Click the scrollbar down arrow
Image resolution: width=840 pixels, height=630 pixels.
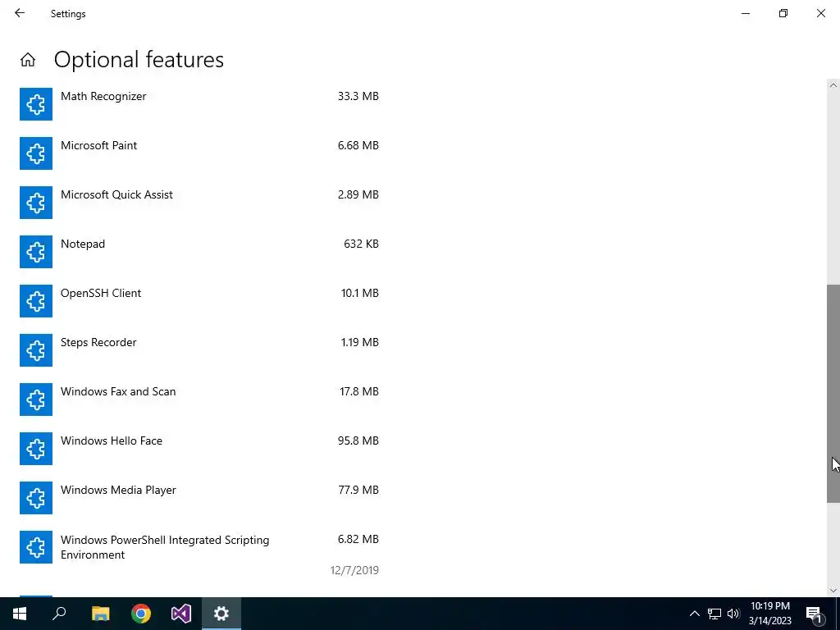833,591
